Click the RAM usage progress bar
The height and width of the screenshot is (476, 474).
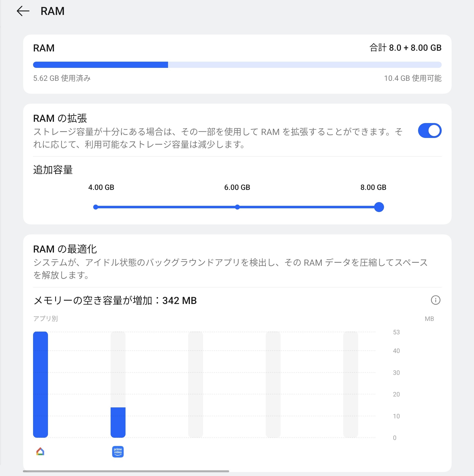237,65
